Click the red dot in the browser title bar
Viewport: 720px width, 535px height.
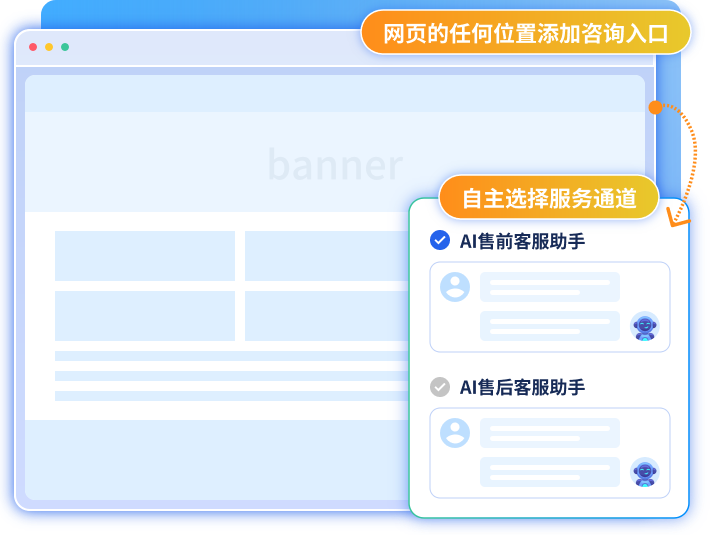(33, 47)
